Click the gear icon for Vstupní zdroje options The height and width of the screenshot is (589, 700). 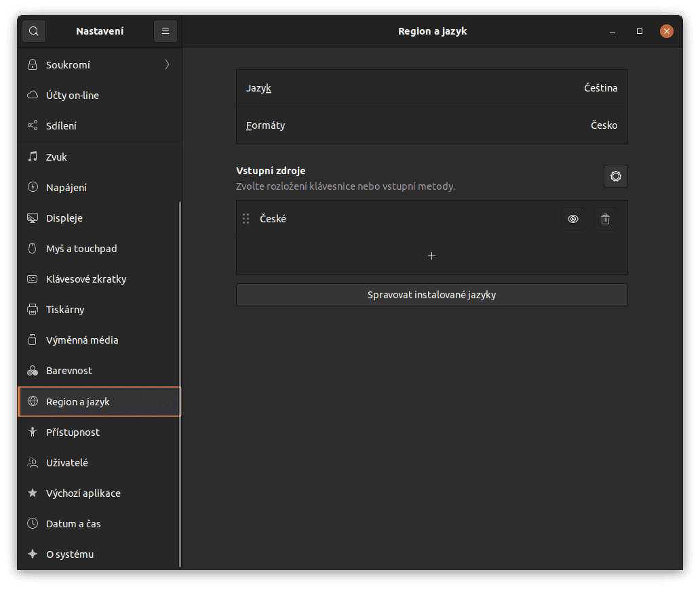coord(615,176)
